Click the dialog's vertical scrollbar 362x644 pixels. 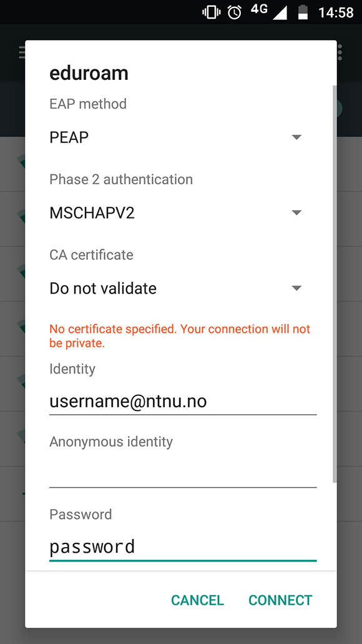point(335,284)
